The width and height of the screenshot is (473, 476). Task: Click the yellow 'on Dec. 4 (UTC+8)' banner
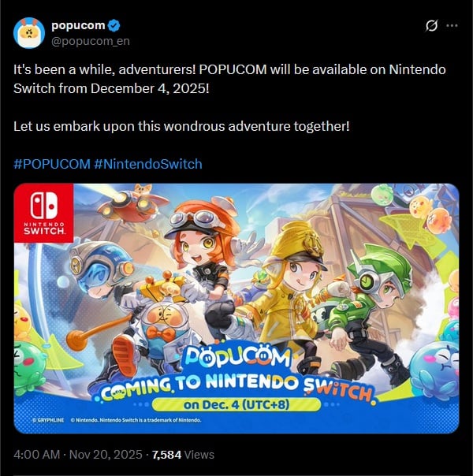point(236,404)
